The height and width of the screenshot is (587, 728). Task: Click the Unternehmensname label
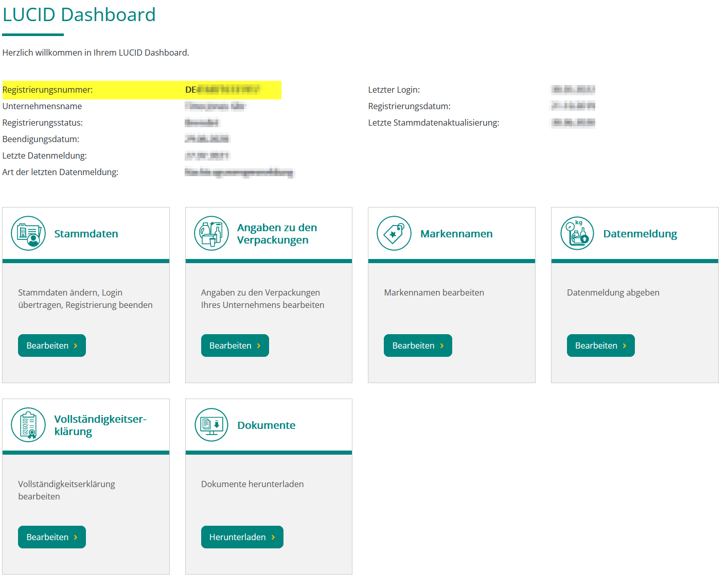pyautogui.click(x=42, y=106)
